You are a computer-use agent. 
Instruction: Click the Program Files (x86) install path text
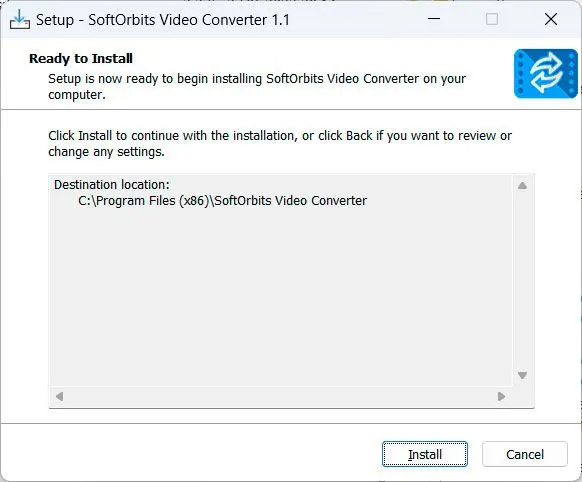point(222,201)
